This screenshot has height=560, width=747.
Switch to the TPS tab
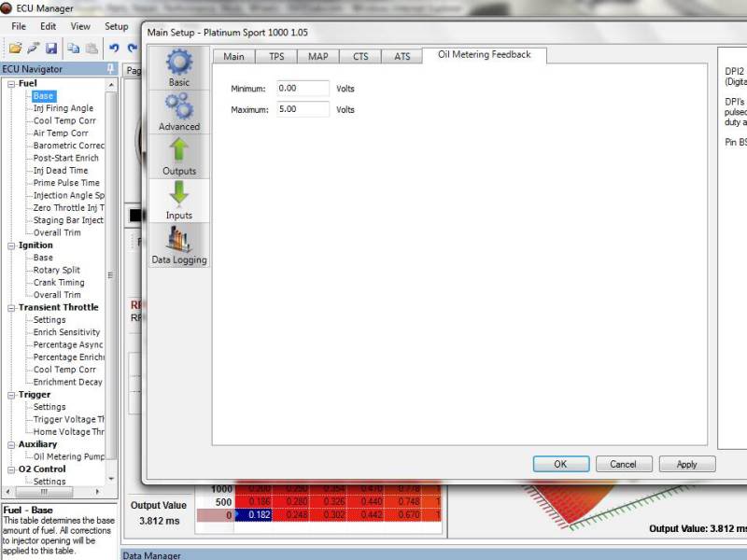coord(276,56)
